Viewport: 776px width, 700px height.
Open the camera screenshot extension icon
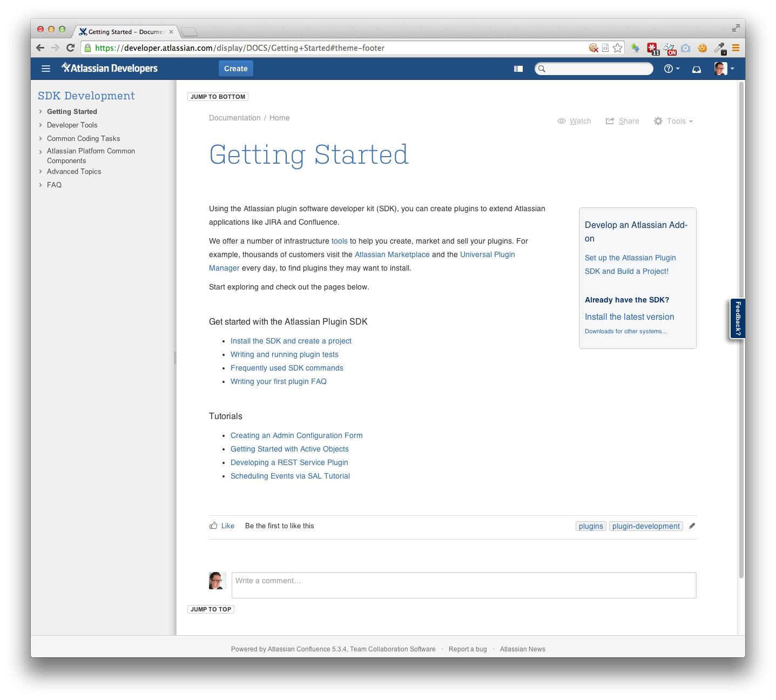(x=685, y=48)
